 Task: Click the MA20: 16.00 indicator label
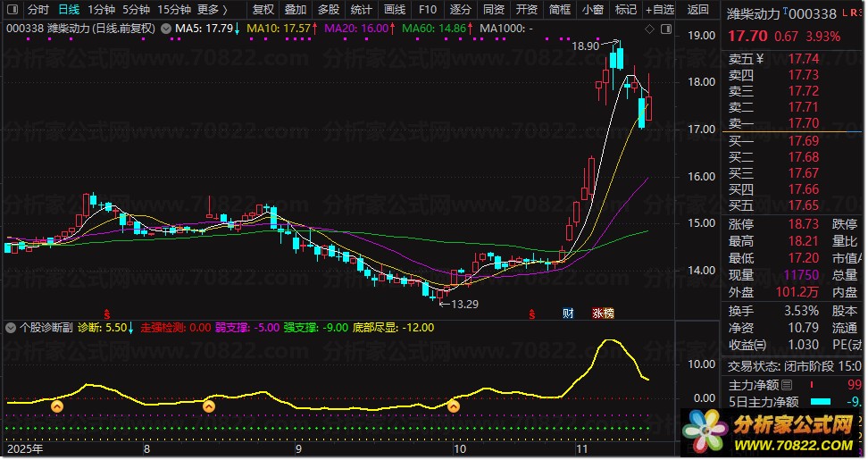coord(360,29)
